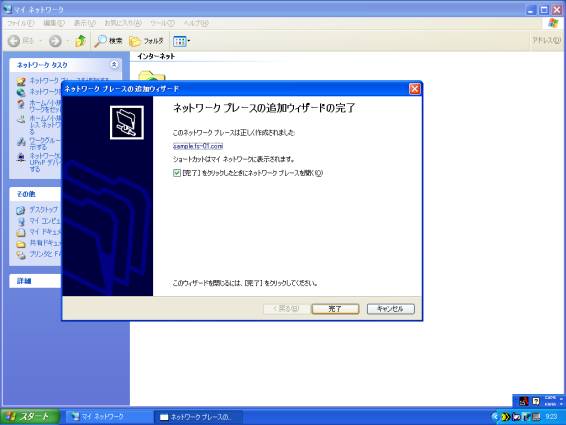Open the ヘルプ (Help) menu
The width and height of the screenshot is (566, 425).
(196, 23)
